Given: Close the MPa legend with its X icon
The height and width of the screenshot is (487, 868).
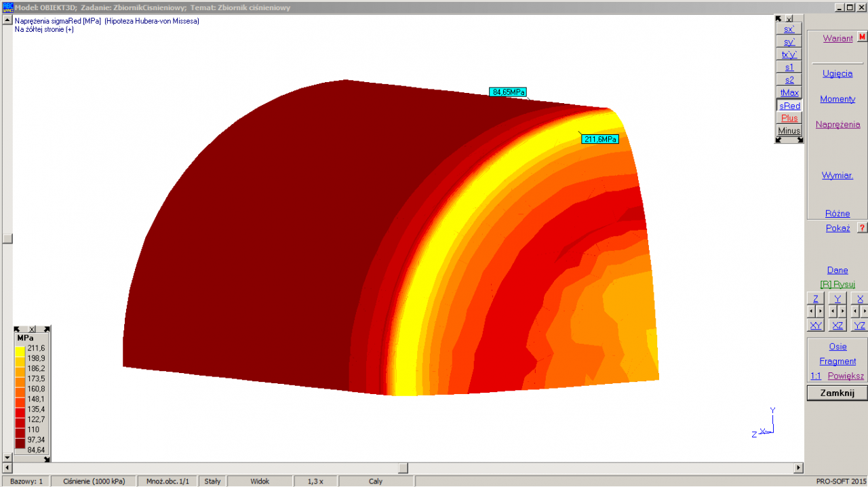Looking at the screenshot, I should click(x=32, y=329).
